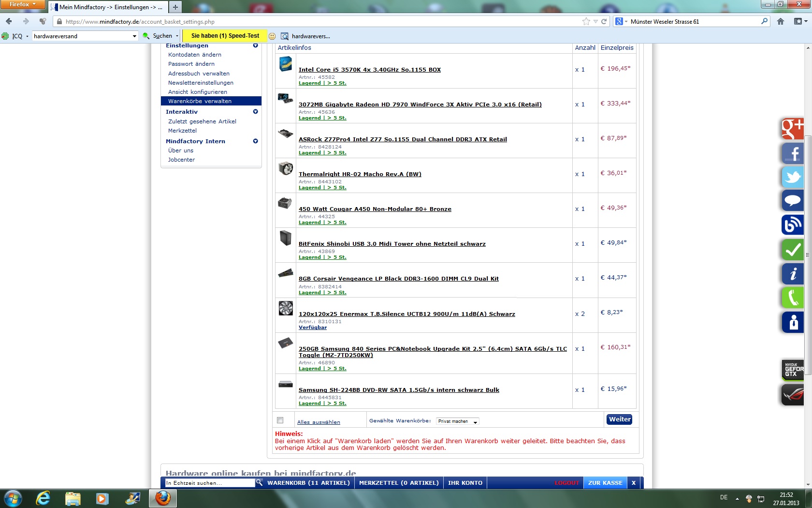The width and height of the screenshot is (812, 508).
Task: Open the Thermalright HR-02 Macho link
Action: coord(360,174)
